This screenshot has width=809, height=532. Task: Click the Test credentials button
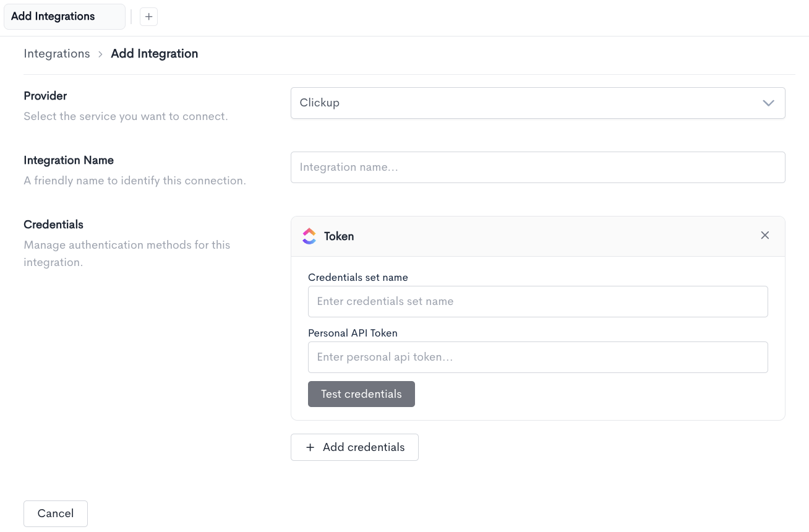pos(361,394)
